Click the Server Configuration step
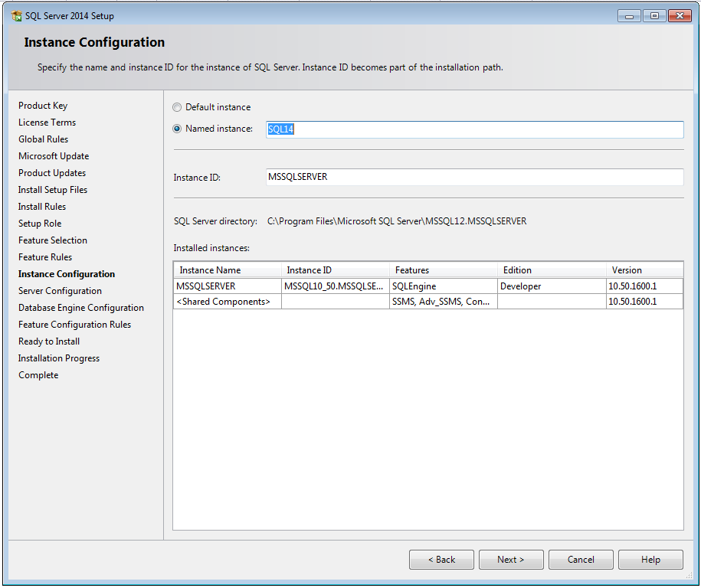The width and height of the screenshot is (701, 588). [x=60, y=291]
